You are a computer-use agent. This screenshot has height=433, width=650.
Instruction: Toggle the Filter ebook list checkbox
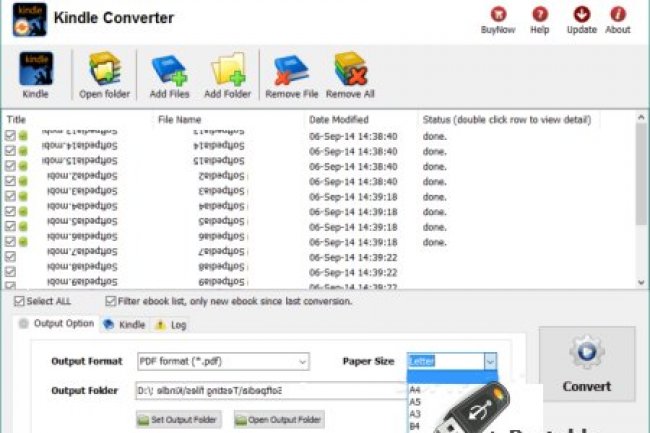pyautogui.click(x=111, y=301)
